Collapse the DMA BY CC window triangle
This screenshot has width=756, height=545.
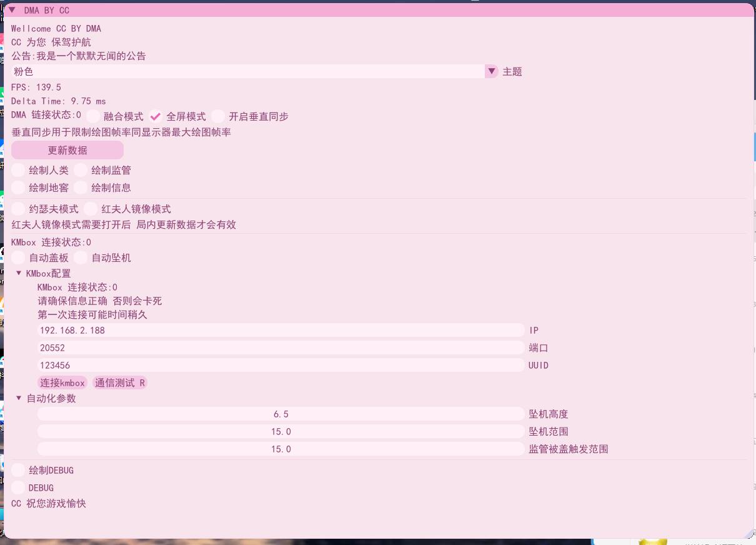click(12, 10)
